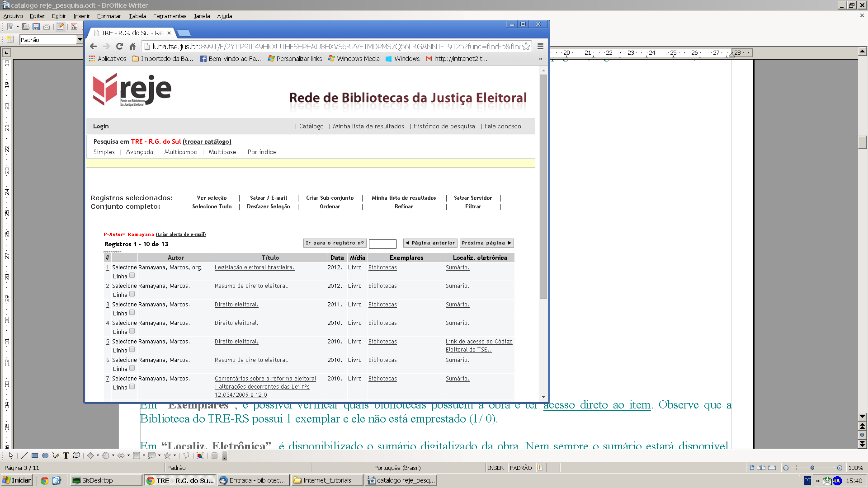
Task: Check the Linha box for record 3
Action: [132, 312]
